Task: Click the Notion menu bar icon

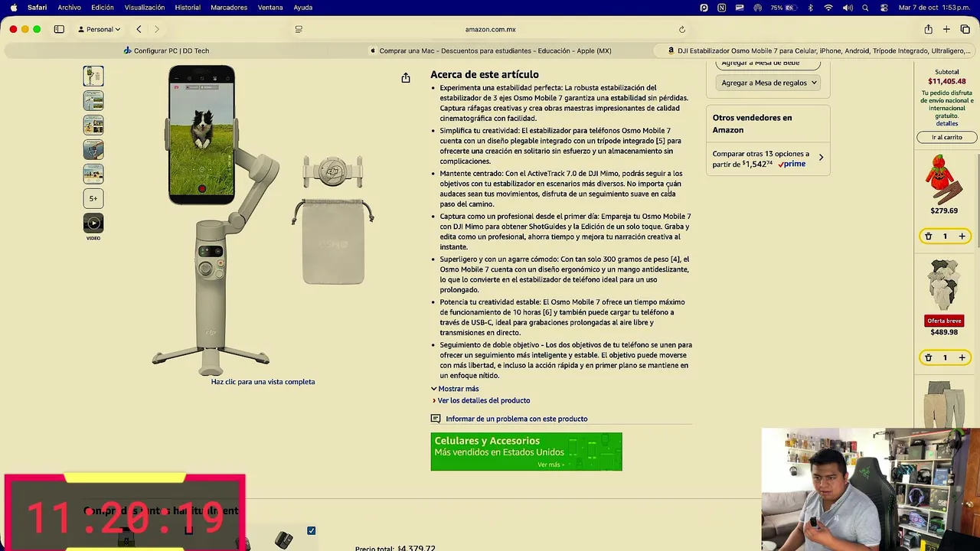Action: [x=721, y=8]
